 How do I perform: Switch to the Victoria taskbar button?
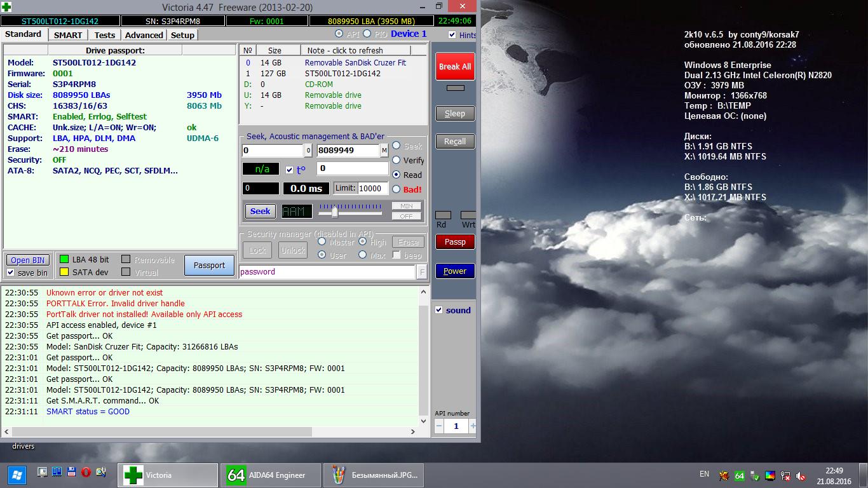coord(168,475)
